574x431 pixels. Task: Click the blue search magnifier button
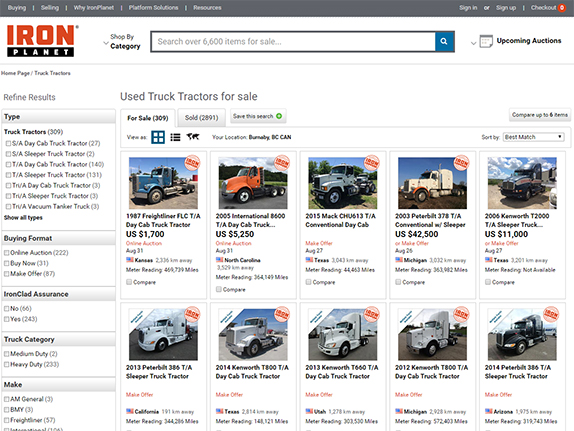[444, 41]
